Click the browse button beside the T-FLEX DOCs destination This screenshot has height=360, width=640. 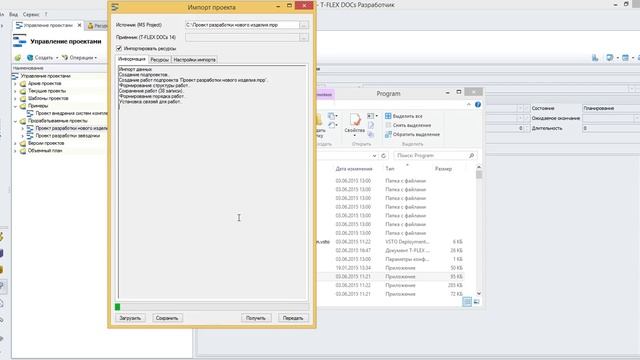pyautogui.click(x=304, y=38)
